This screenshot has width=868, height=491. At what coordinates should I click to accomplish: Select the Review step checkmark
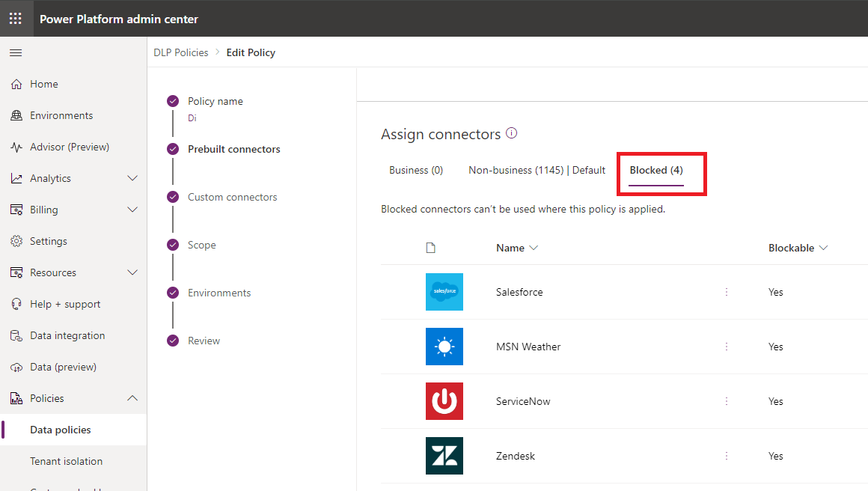[x=173, y=341]
